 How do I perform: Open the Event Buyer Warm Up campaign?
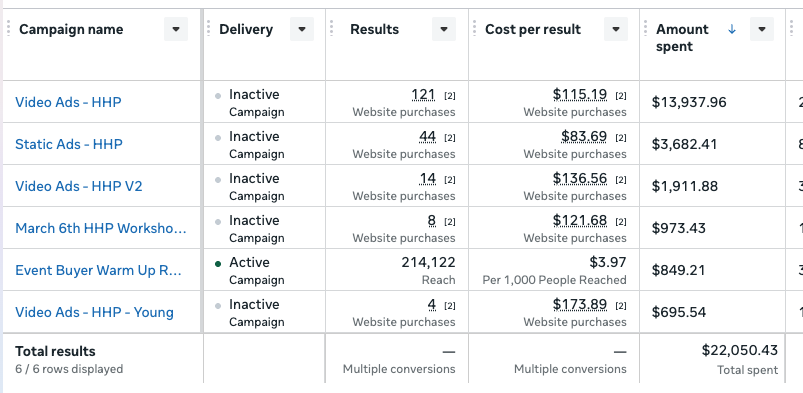pos(98,270)
